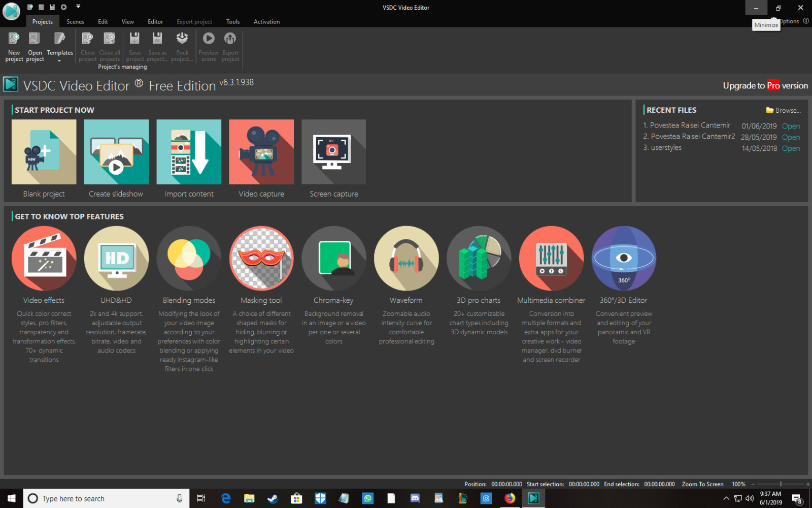Choose the Create slideshow tile
The height and width of the screenshot is (508, 812).
coord(116,152)
